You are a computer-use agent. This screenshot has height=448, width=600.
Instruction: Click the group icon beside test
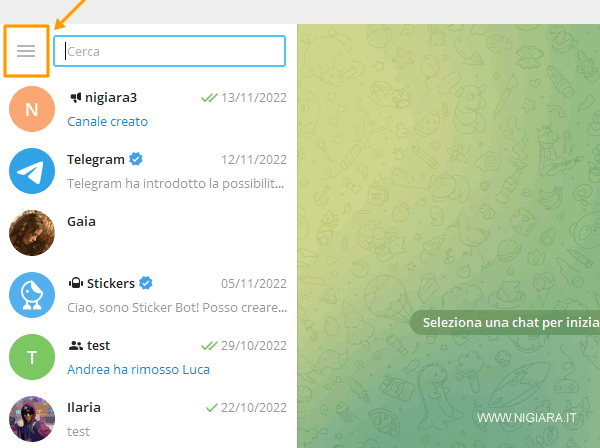coord(76,346)
